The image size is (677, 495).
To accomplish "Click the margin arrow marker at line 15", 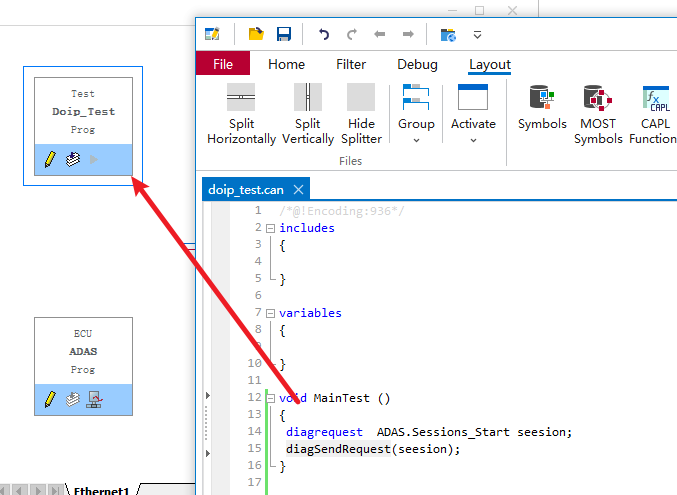I will pos(208,453).
